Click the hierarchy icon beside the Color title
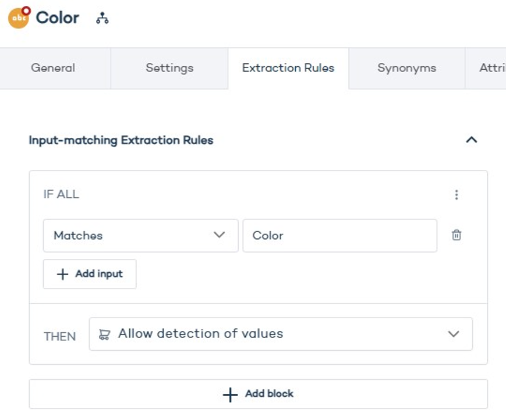Image resolution: width=506 pixels, height=420 pixels. click(x=102, y=19)
